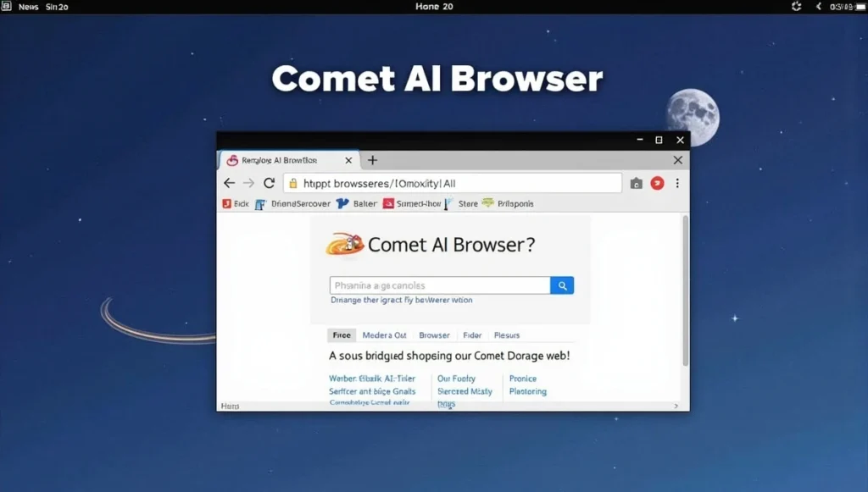Close the current browser tab

(348, 160)
